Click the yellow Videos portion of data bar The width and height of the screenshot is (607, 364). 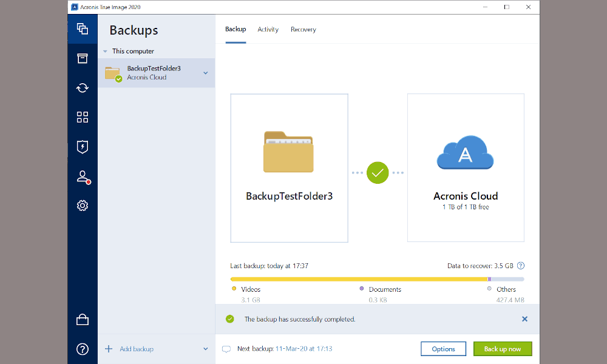pyautogui.click(x=359, y=279)
